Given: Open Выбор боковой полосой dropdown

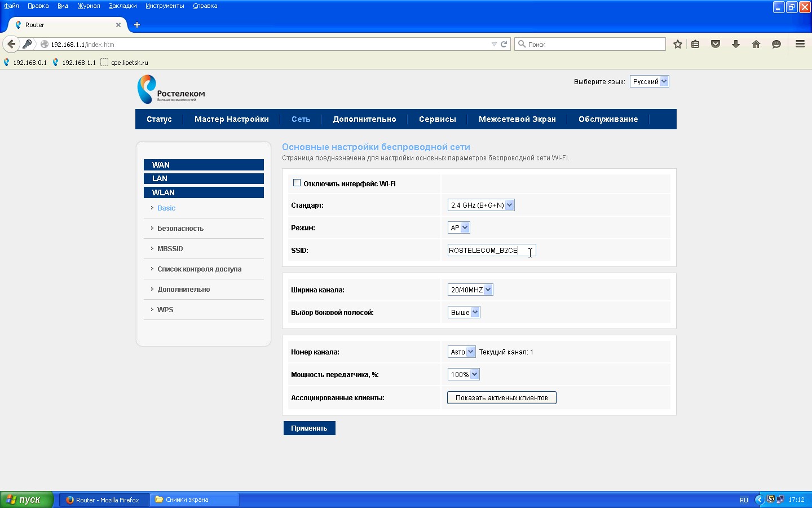Looking at the screenshot, I should point(464,313).
